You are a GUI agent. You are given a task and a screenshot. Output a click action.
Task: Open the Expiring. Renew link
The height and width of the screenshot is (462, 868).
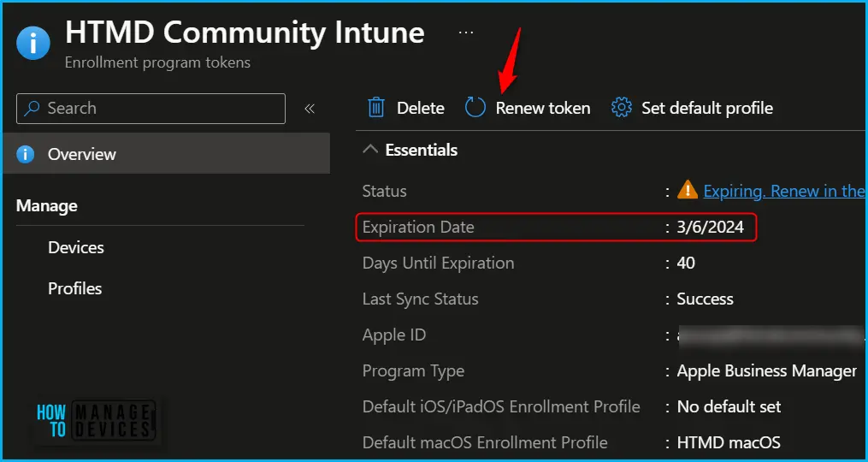[x=784, y=191]
